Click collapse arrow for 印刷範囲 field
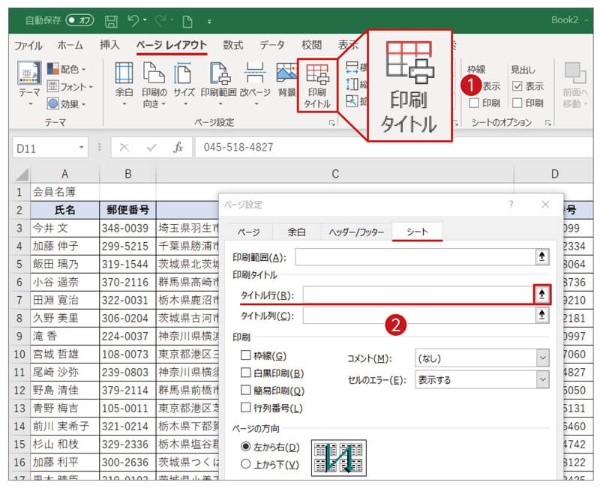 coord(542,256)
